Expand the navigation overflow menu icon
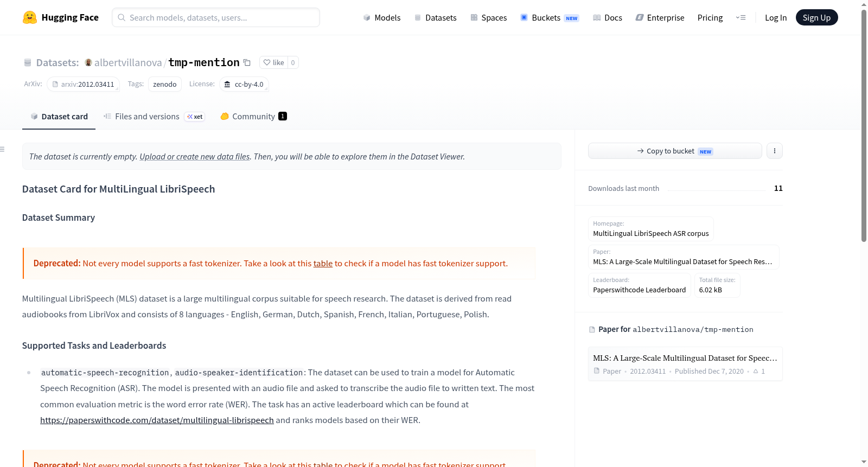This screenshot has width=868, height=467. click(741, 17)
